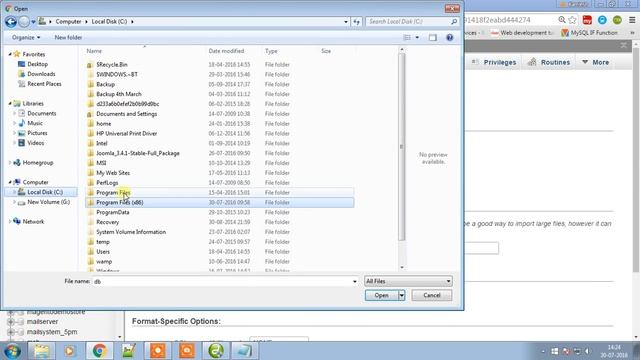Open the Open button's split arrow
The image size is (640, 360).
click(402, 296)
